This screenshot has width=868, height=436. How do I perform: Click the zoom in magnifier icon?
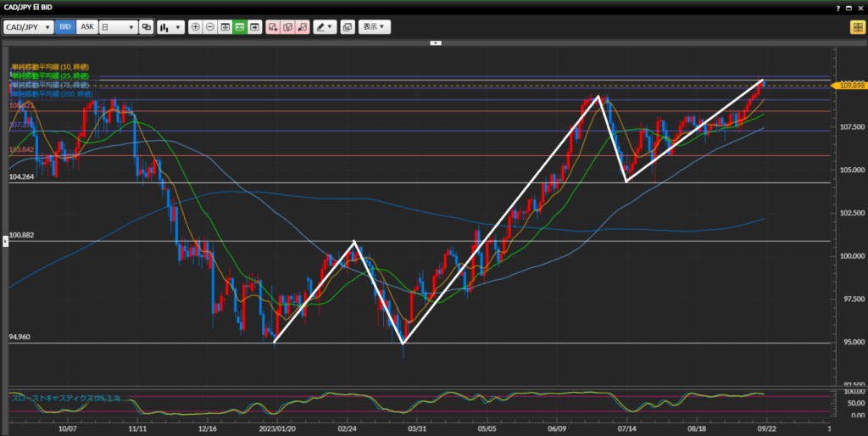[x=196, y=27]
